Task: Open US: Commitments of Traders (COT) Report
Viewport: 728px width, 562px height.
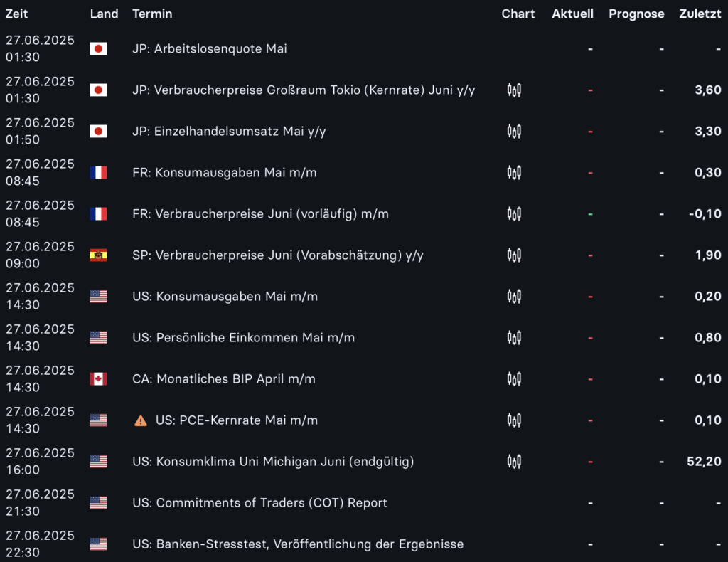Action: click(259, 503)
